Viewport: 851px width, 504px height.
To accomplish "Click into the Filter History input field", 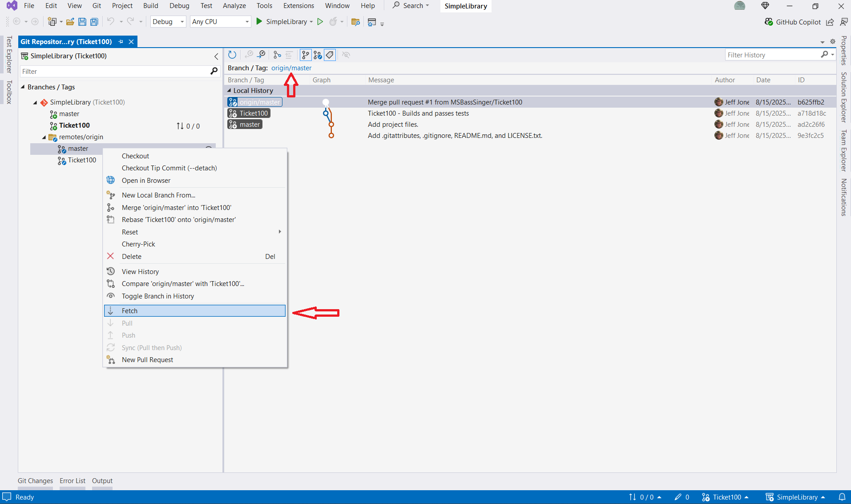I will [773, 55].
